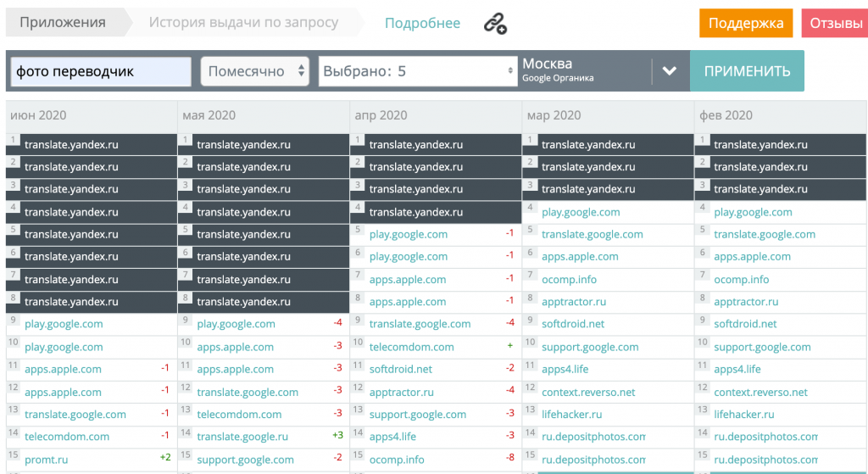Open apps4.life at position 14 in April
This screenshot has height=474, width=868.
pyautogui.click(x=392, y=437)
